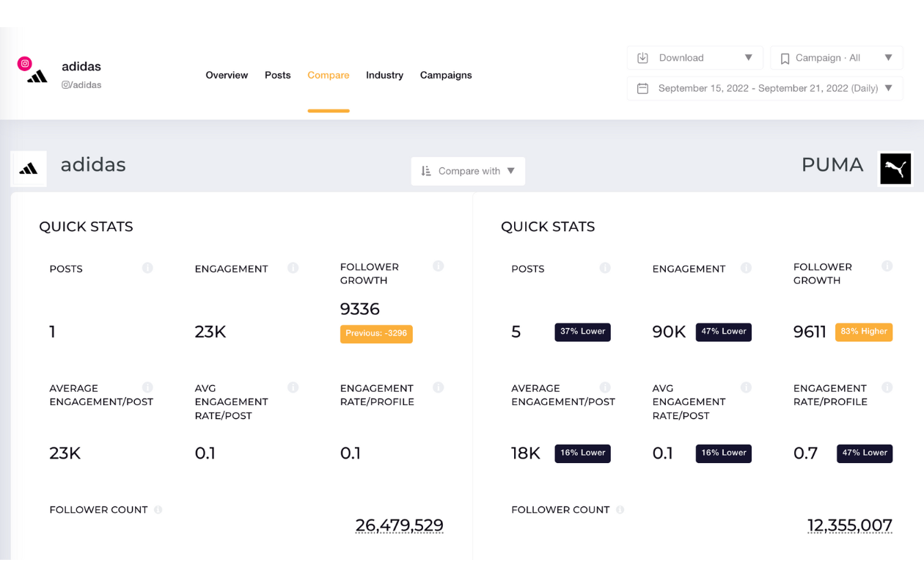Screen dimensions: 924x587
Task: Click info icon next to PUMA Follower Growth
Action: pos(887,266)
